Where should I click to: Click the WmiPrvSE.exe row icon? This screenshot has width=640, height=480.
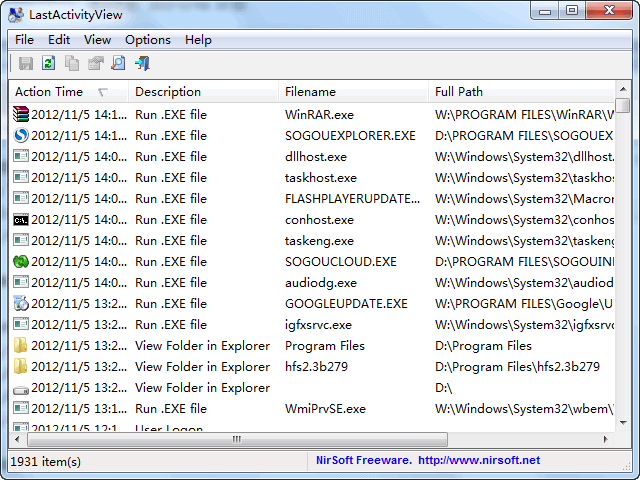coord(21,408)
